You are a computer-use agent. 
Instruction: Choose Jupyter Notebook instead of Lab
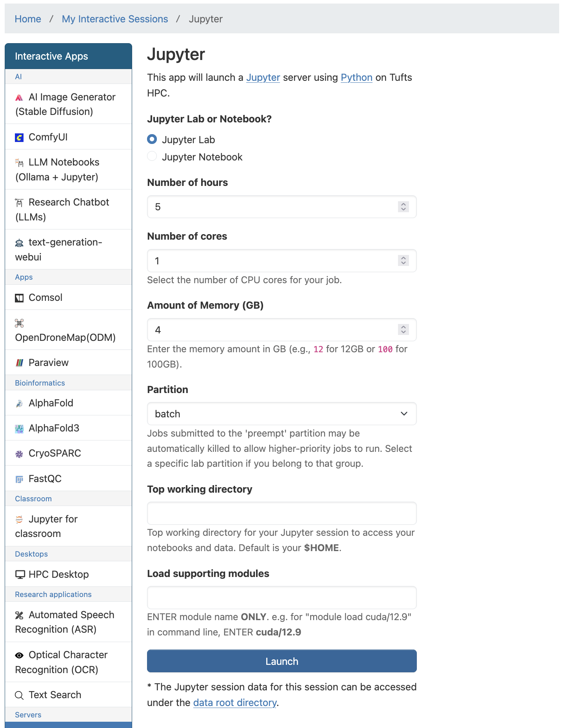pos(152,156)
